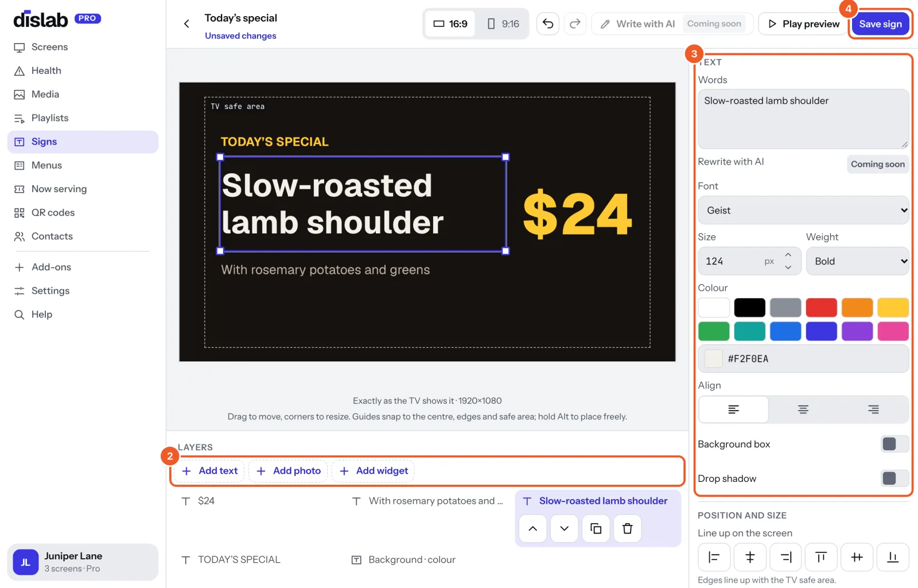
Task: Click the hex colour field #F2F0EA
Action: 803,359
